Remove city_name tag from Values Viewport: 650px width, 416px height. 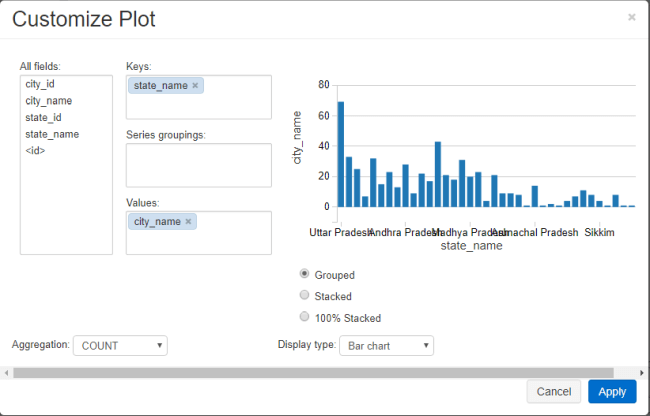point(188,221)
